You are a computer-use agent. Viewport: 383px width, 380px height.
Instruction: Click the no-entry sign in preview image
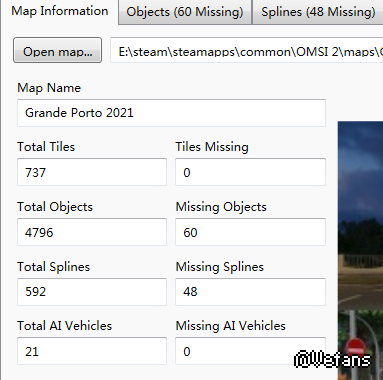(355, 347)
